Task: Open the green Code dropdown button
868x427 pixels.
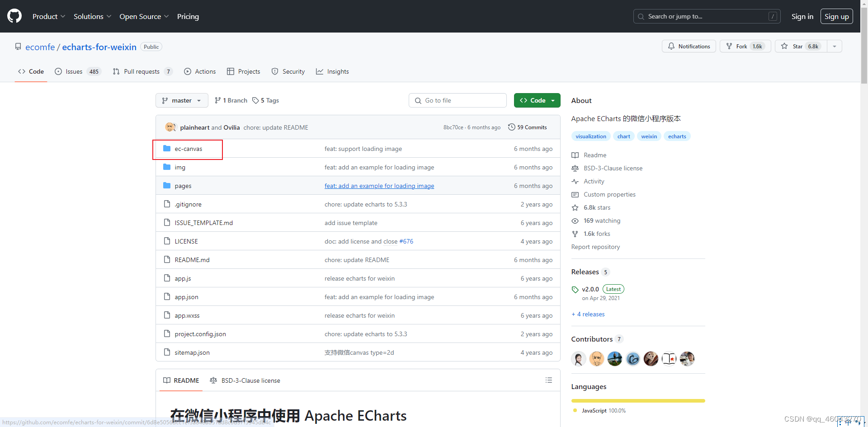Action: pyautogui.click(x=537, y=100)
